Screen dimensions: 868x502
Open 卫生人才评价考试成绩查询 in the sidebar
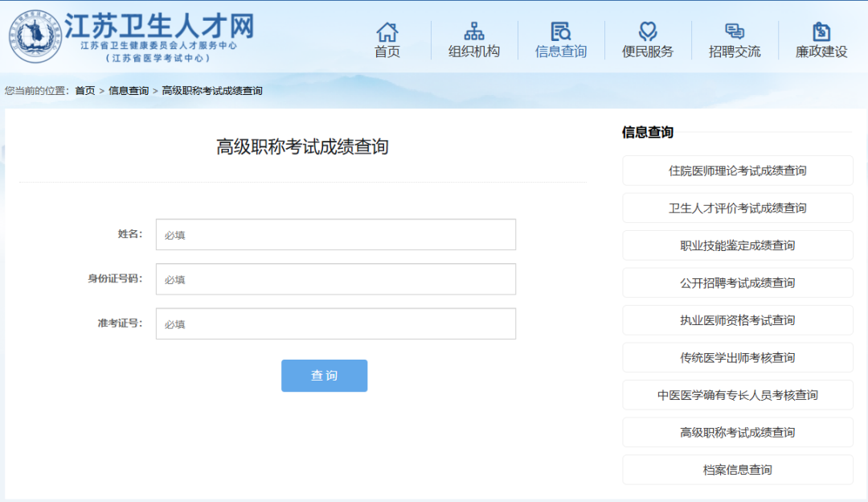point(737,208)
